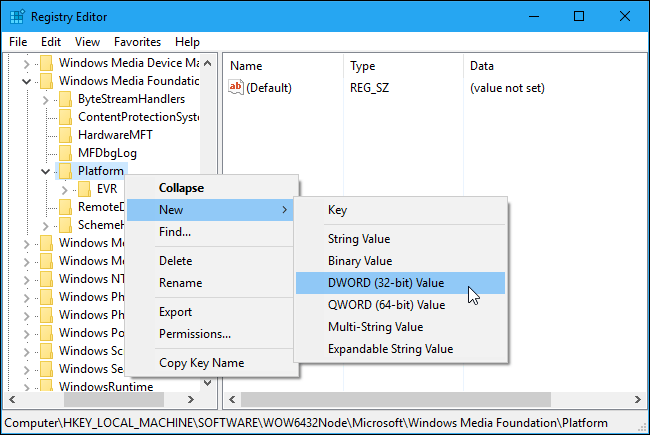Collapse the Platform key tree node
Screen dimensions: 650x435
coord(46,171)
